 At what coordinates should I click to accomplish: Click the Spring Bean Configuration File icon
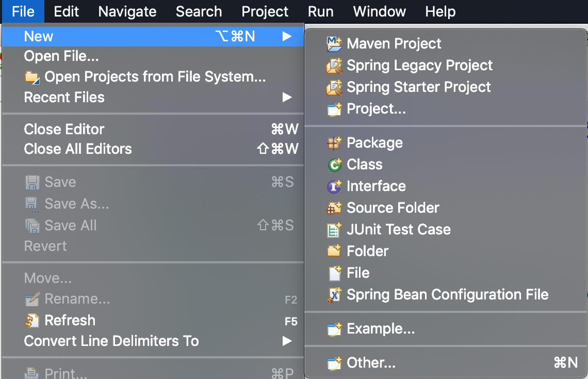(x=334, y=295)
